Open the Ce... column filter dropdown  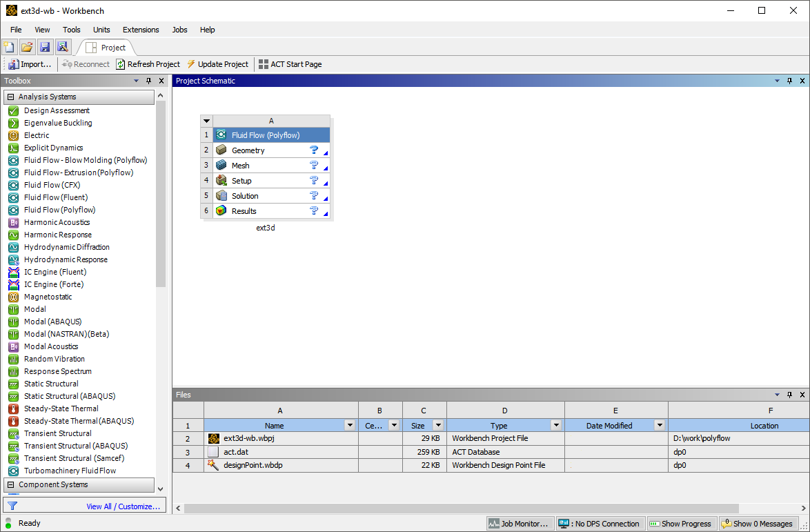point(394,426)
